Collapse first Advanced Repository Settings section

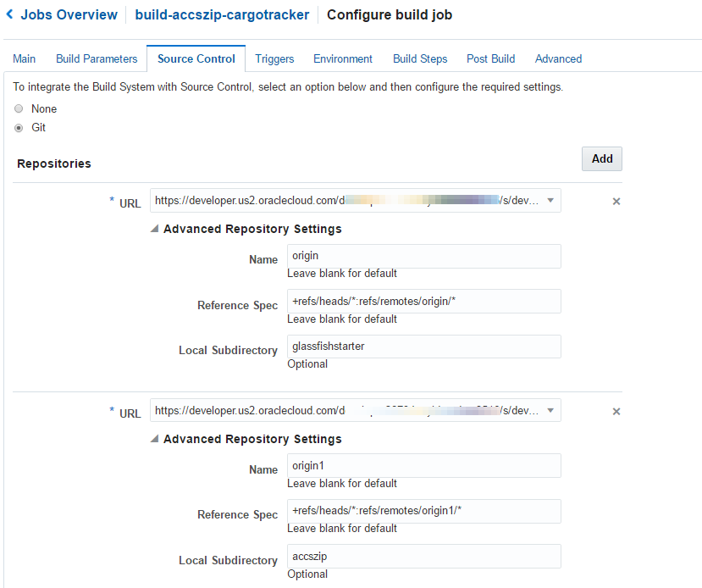click(x=154, y=229)
